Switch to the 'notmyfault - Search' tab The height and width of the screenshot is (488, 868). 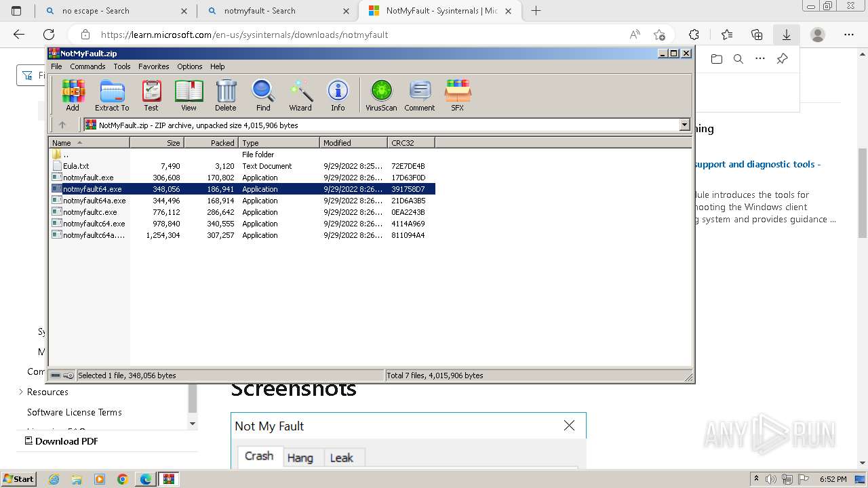[278, 11]
